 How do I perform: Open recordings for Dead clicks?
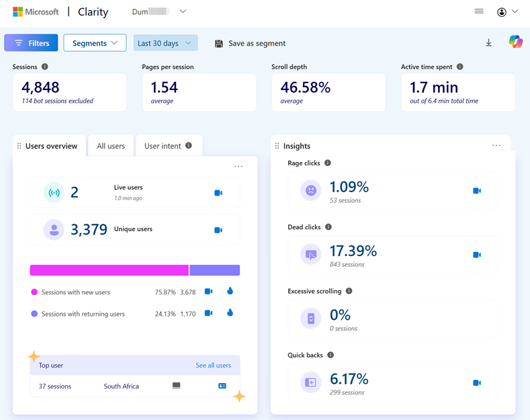click(x=477, y=255)
